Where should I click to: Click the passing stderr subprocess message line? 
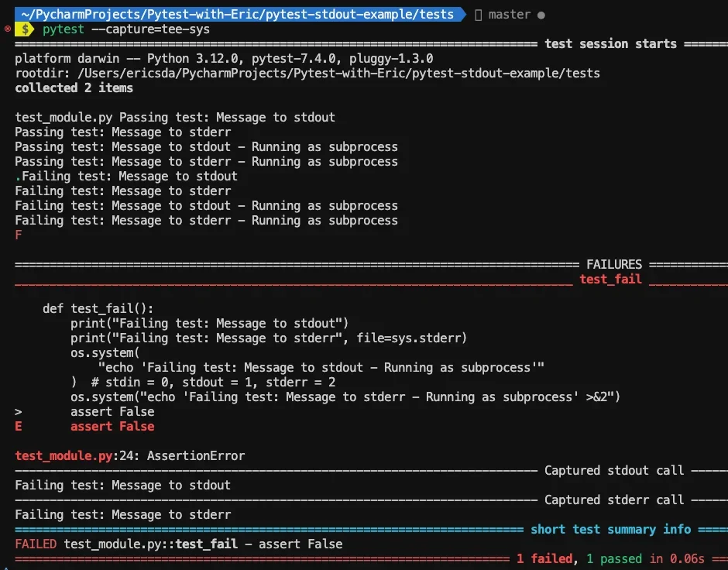pos(206,162)
